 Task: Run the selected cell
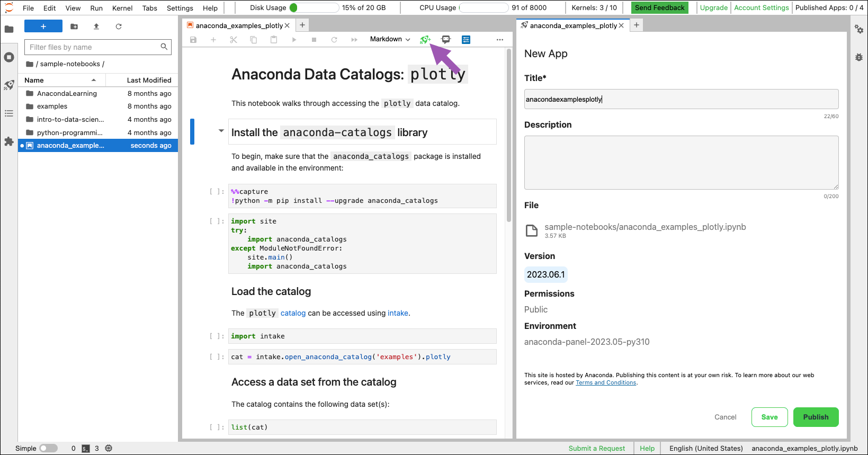tap(294, 40)
